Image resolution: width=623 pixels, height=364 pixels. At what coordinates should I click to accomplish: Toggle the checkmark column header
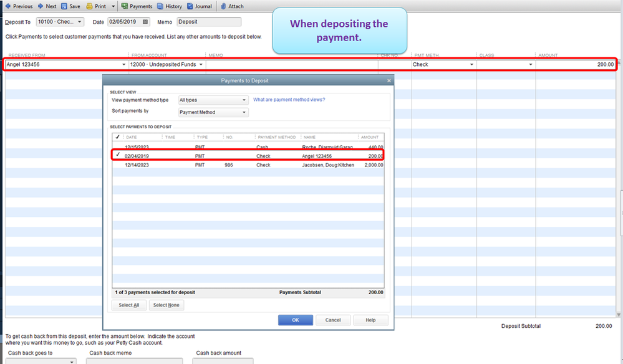coord(117,137)
